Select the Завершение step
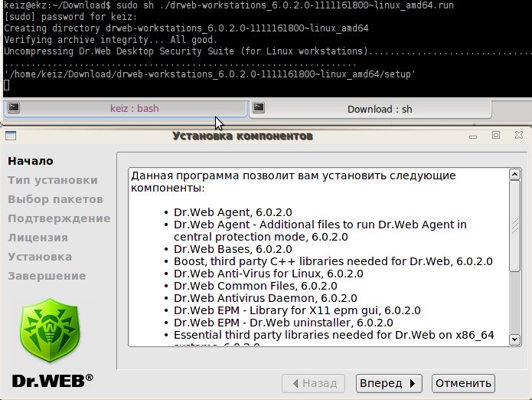The image size is (532, 400). tap(47, 276)
